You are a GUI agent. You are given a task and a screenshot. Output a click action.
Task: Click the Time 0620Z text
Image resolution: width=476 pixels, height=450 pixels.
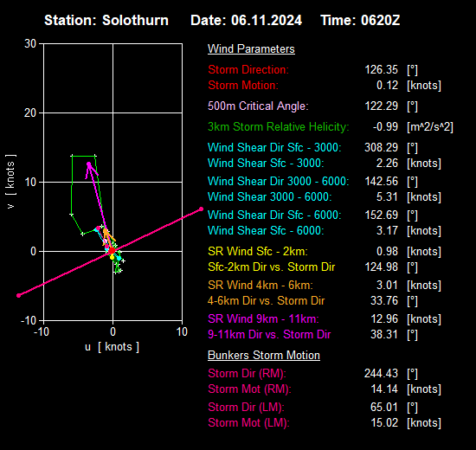coord(360,21)
